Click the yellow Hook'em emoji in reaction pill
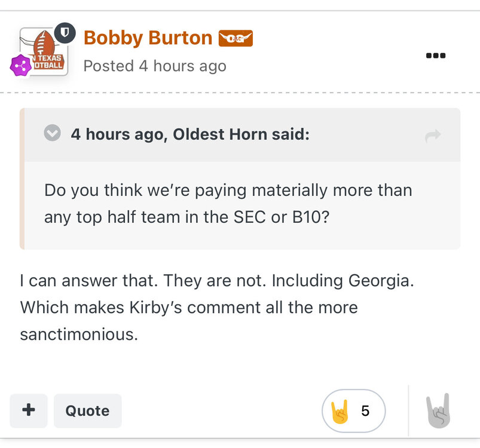The height and width of the screenshot is (448, 480). point(340,411)
